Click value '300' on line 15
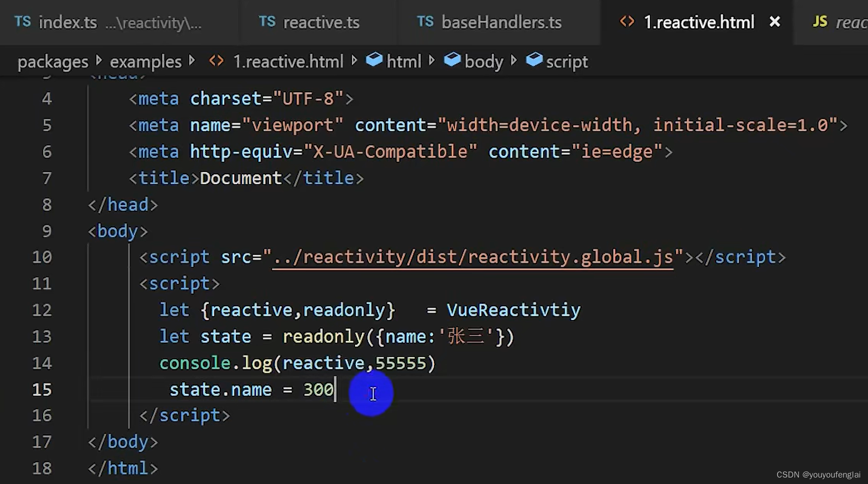 318,390
